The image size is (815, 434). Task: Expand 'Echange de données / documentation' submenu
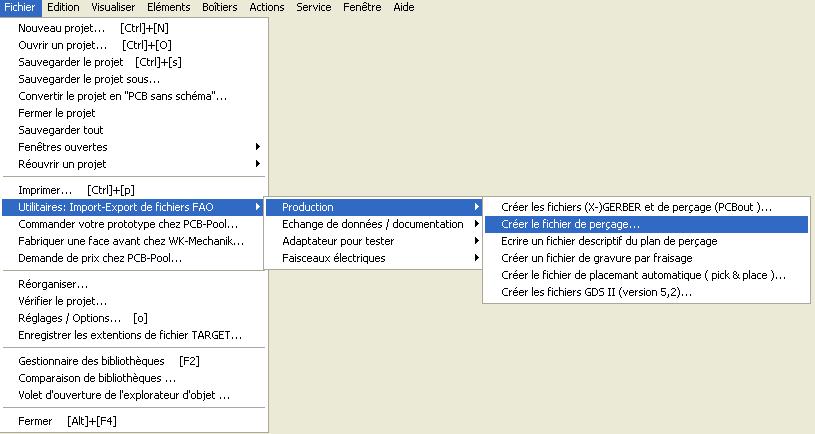point(373,224)
